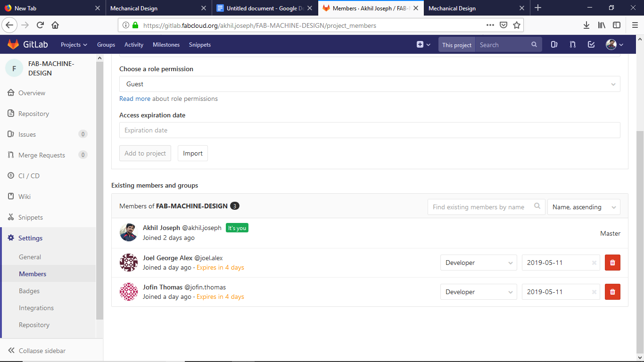Image resolution: width=644 pixels, height=362 pixels.
Task: Collapse sidebar using the bottom toggle
Action: pyautogui.click(x=51, y=351)
